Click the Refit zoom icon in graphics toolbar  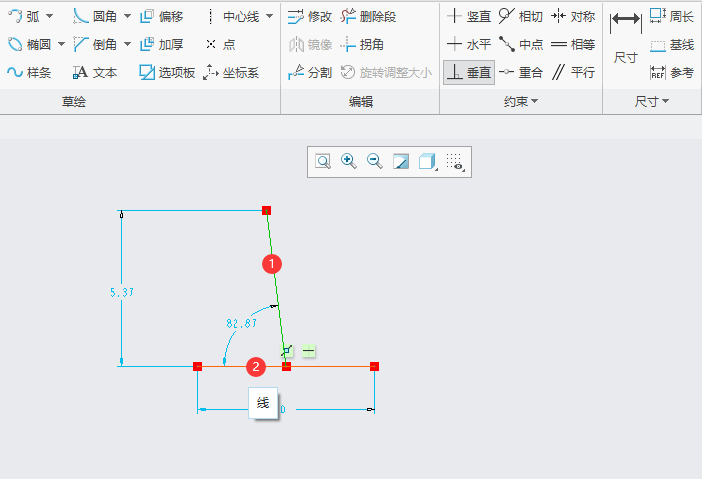tap(323, 162)
